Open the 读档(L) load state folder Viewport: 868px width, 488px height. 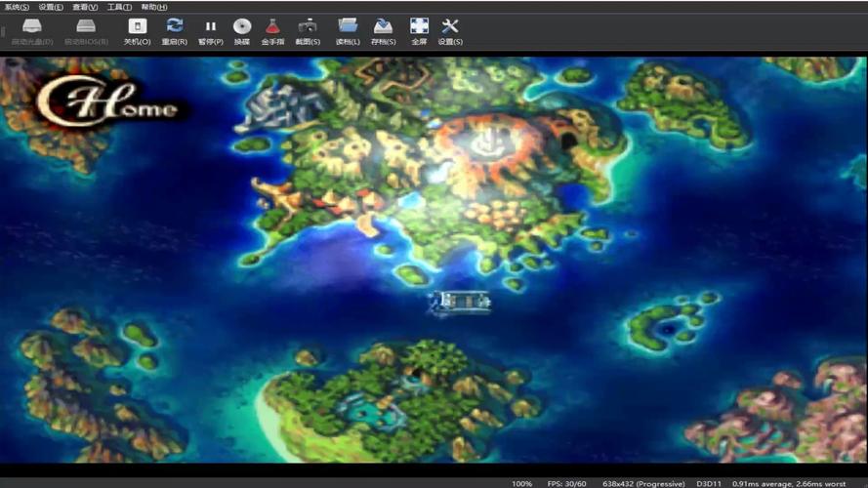(x=348, y=26)
